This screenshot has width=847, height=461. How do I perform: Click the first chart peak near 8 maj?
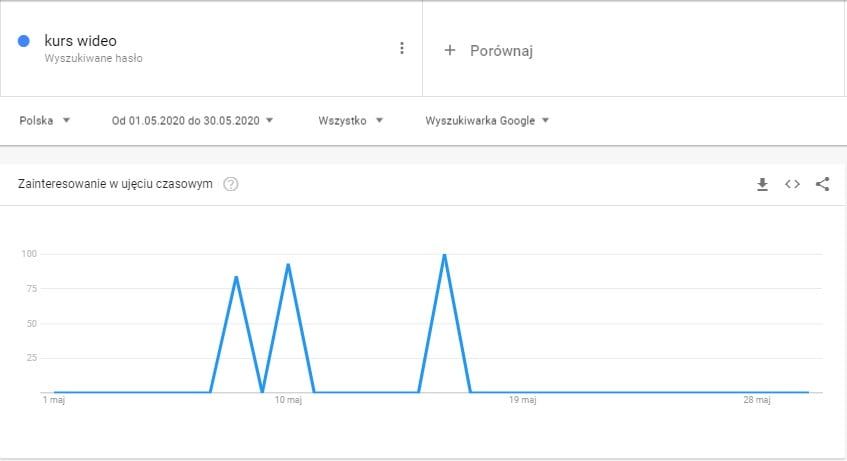(236, 277)
